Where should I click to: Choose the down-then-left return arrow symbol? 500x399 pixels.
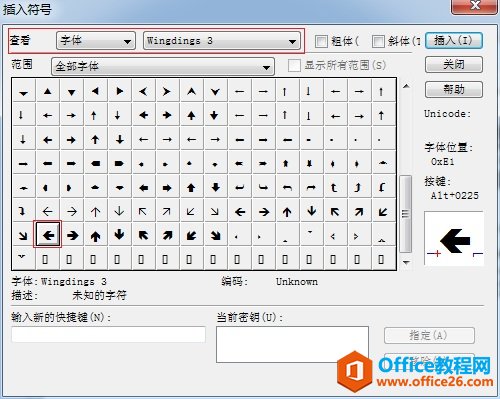239,187
